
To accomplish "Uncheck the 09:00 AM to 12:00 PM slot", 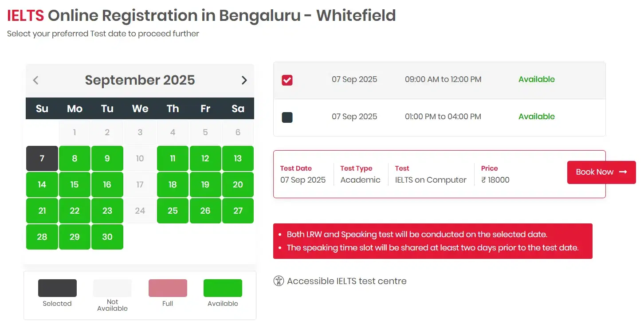I will coord(287,79).
